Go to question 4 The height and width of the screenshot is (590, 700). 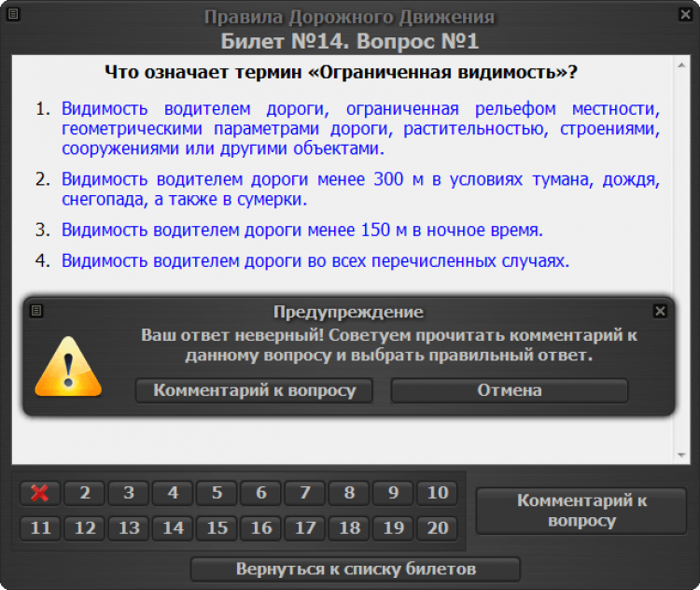click(173, 493)
